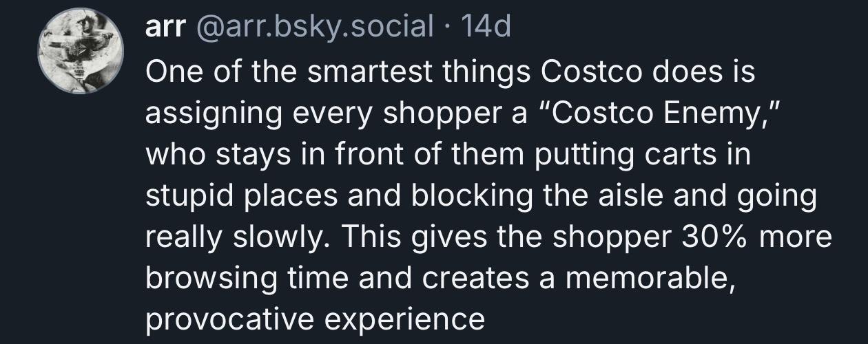Click the word "assigning" in the post text

201,114
